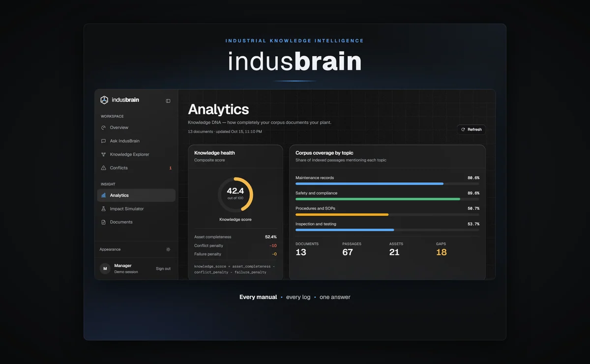Click the Sign out link
This screenshot has height=364, width=590.
163,269
